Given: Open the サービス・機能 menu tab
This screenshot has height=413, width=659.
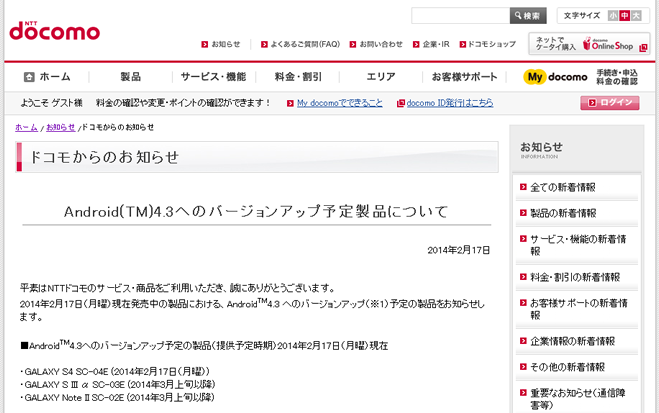Looking at the screenshot, I should click(x=214, y=77).
